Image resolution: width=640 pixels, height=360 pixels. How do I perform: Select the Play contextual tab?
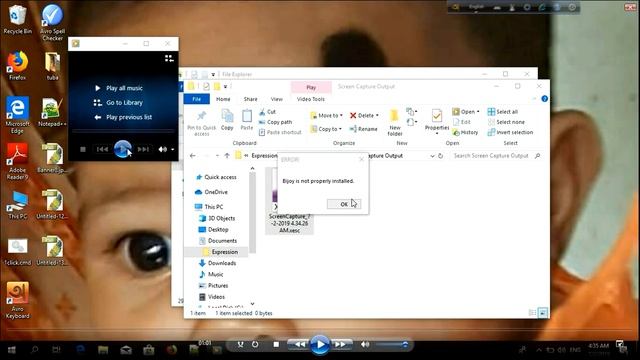tap(311, 87)
